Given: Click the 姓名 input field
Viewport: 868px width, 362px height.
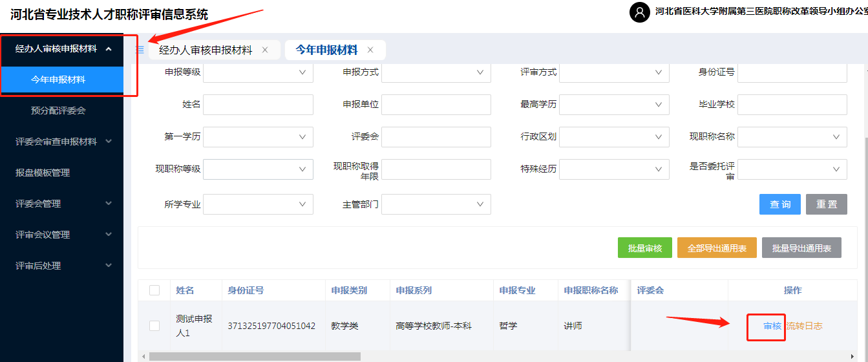Looking at the screenshot, I should pos(258,105).
